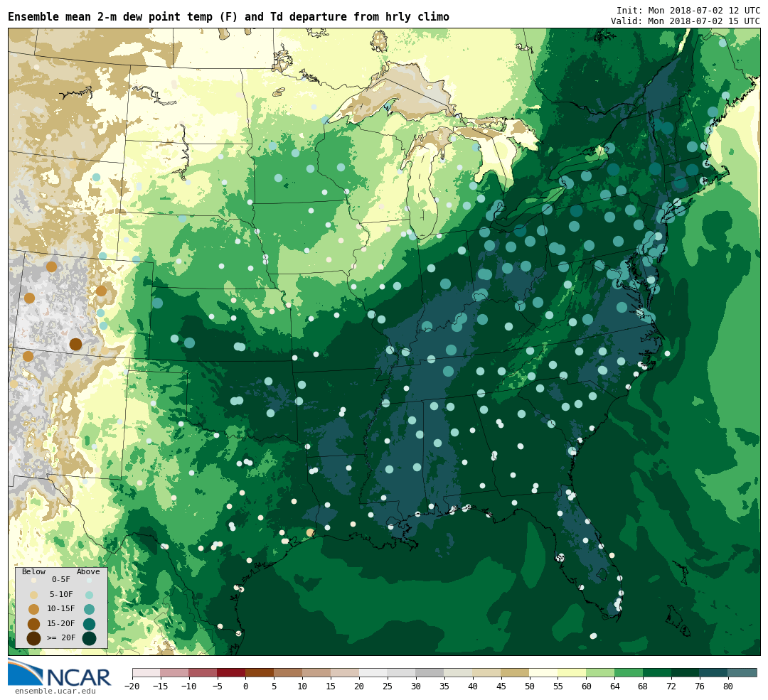Click the '5-10F' legend label

61,595
